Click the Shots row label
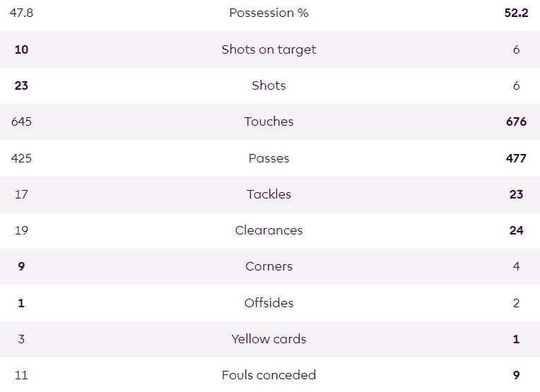This screenshot has height=392, width=540. 269,85
